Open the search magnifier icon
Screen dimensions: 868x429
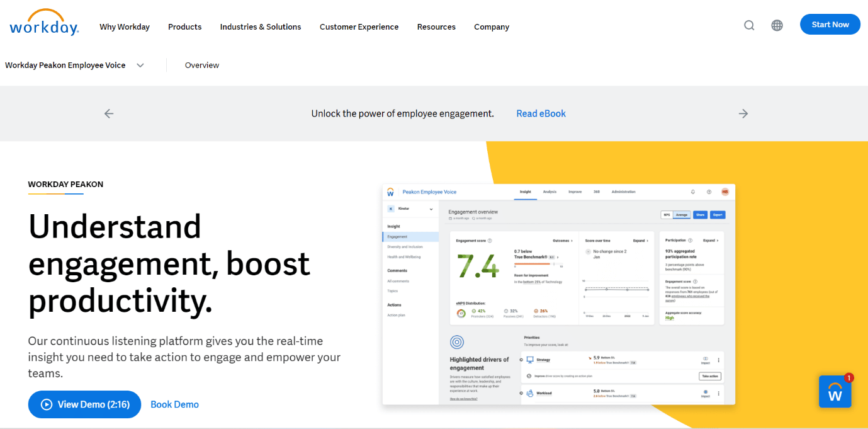coord(749,25)
